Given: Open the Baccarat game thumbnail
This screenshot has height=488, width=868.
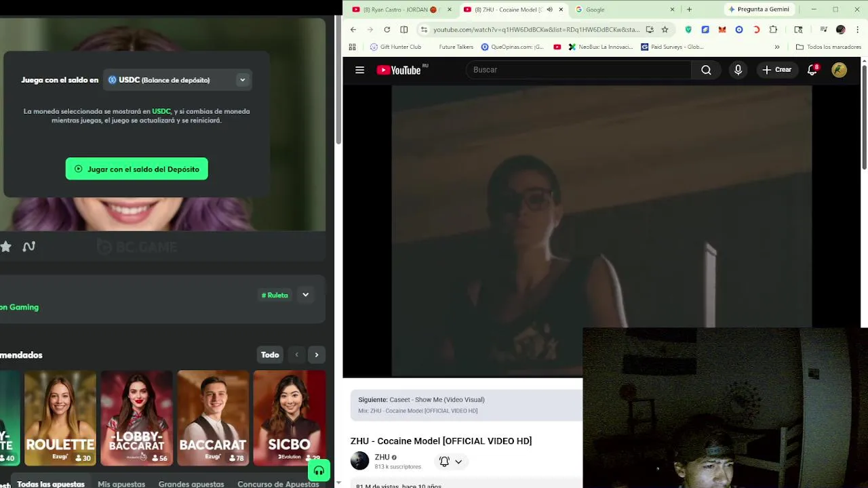Looking at the screenshot, I should click(x=213, y=418).
